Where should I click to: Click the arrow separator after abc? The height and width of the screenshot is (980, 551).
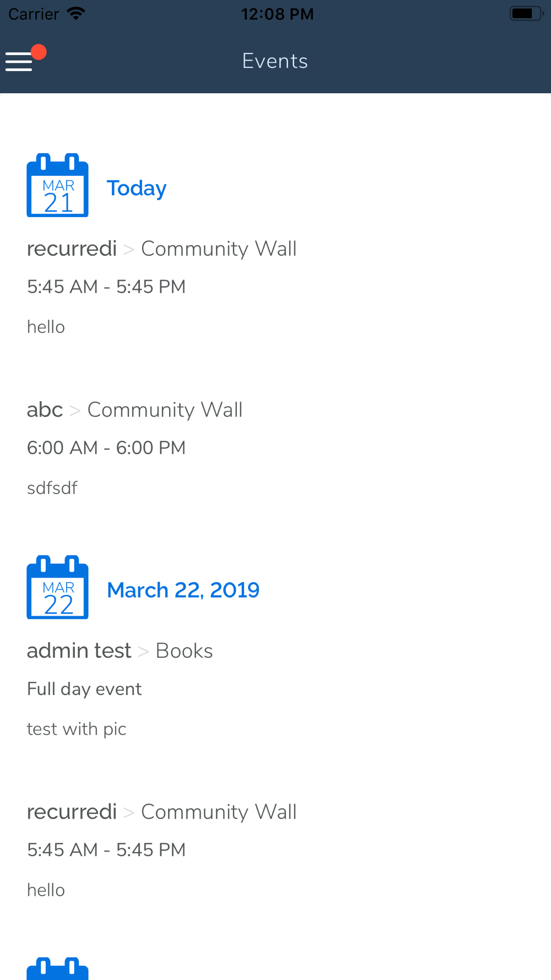(x=75, y=411)
